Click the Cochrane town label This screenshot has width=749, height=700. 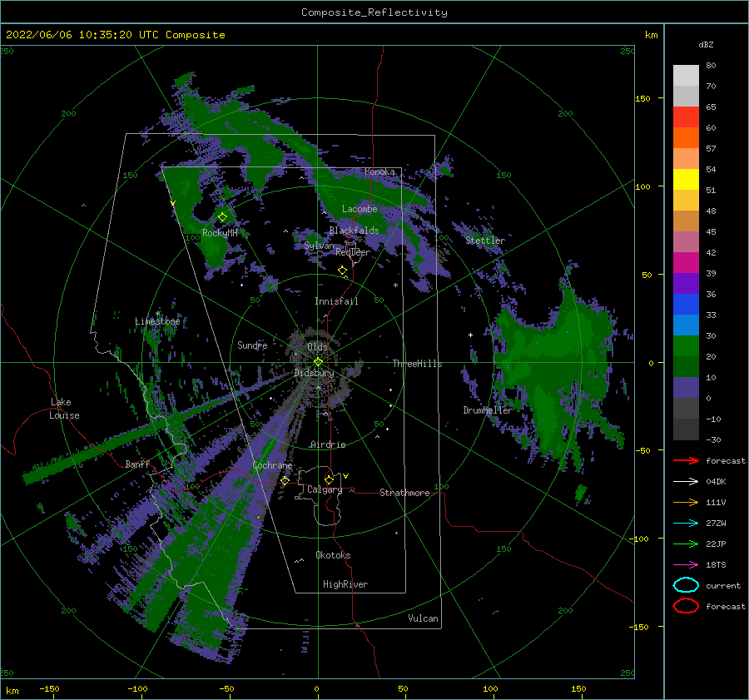click(272, 465)
